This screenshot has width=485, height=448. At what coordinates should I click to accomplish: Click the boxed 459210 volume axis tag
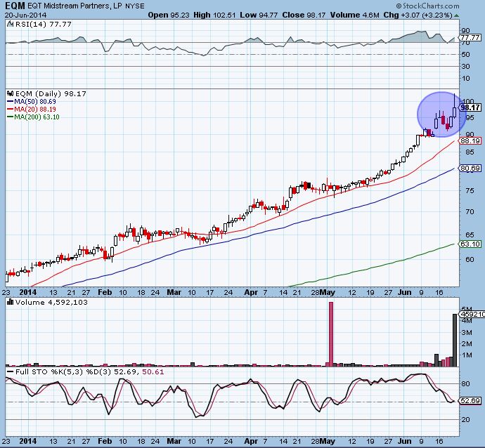[472, 314]
